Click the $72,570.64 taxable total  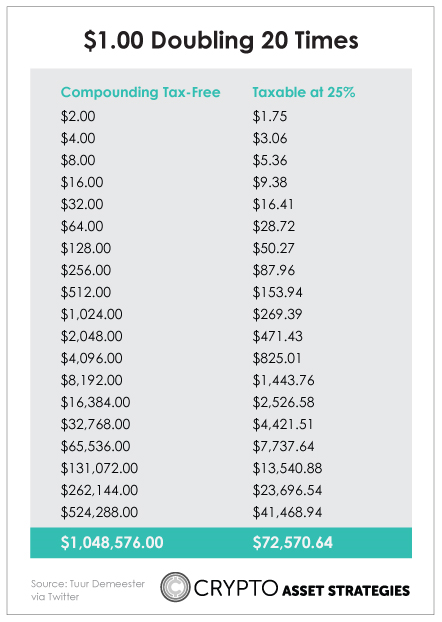(x=293, y=542)
